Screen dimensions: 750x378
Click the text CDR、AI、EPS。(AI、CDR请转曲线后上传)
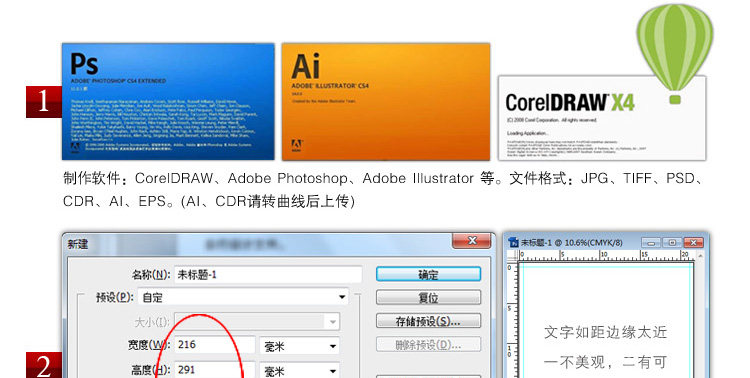tap(209, 201)
